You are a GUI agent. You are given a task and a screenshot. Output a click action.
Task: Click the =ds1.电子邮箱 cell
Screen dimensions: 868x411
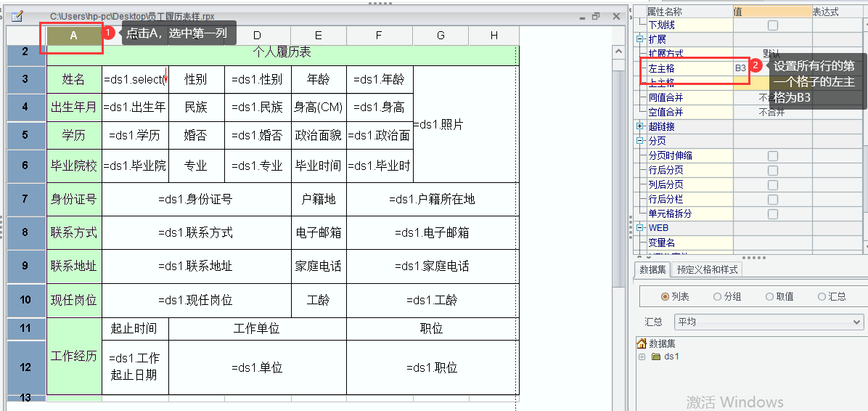coord(433,233)
